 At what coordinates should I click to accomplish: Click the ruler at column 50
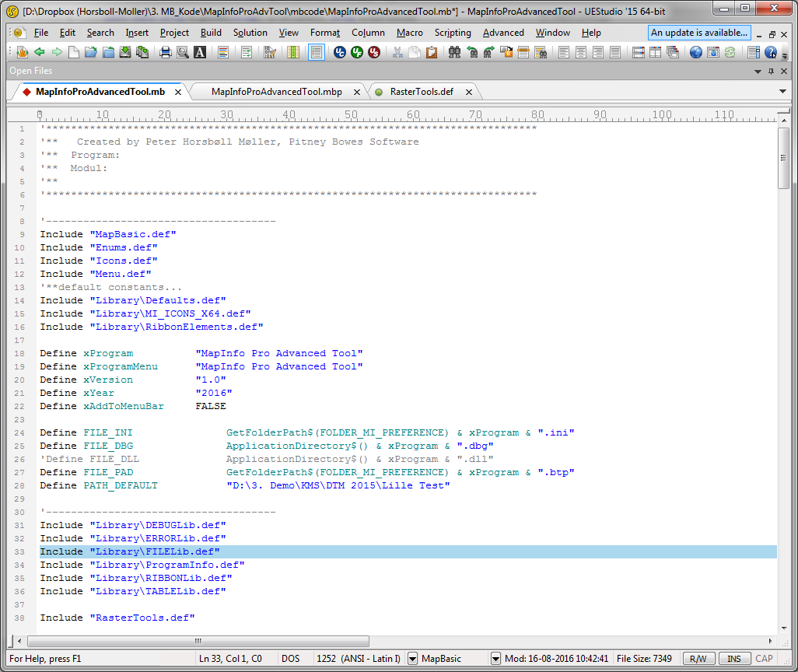tap(351, 115)
